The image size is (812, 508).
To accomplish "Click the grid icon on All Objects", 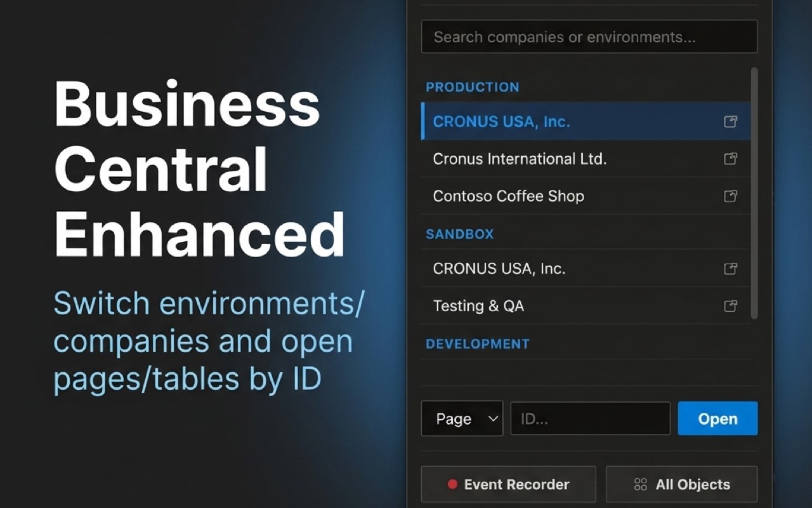I will (641, 485).
